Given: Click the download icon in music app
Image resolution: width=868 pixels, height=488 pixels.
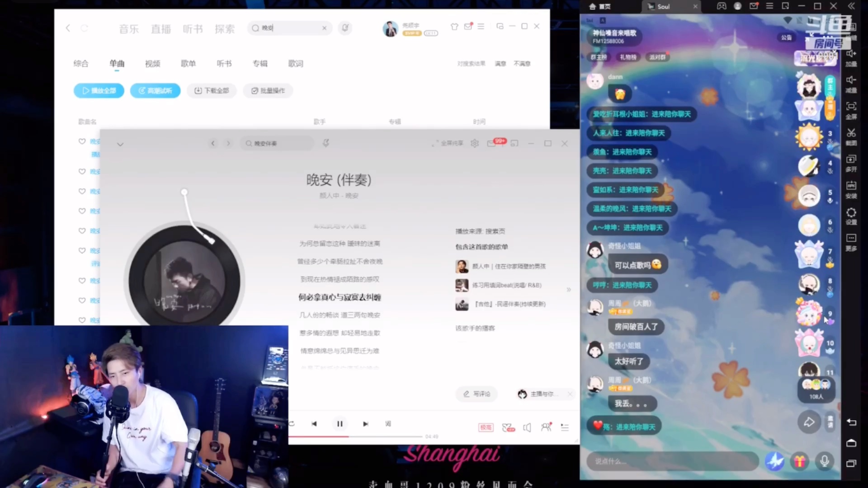Looking at the screenshot, I should point(212,90).
